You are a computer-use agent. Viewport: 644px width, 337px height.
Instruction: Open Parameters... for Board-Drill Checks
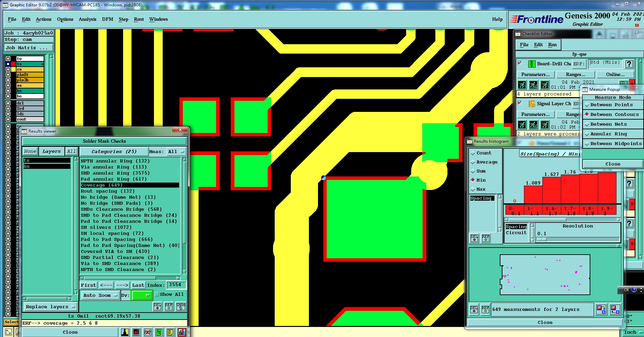pyautogui.click(x=535, y=75)
